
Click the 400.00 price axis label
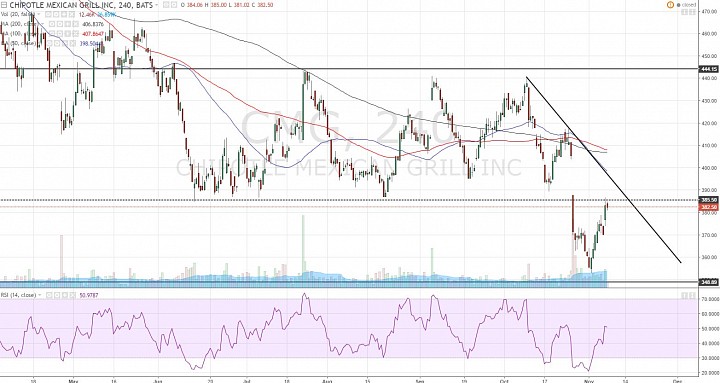(x=709, y=168)
